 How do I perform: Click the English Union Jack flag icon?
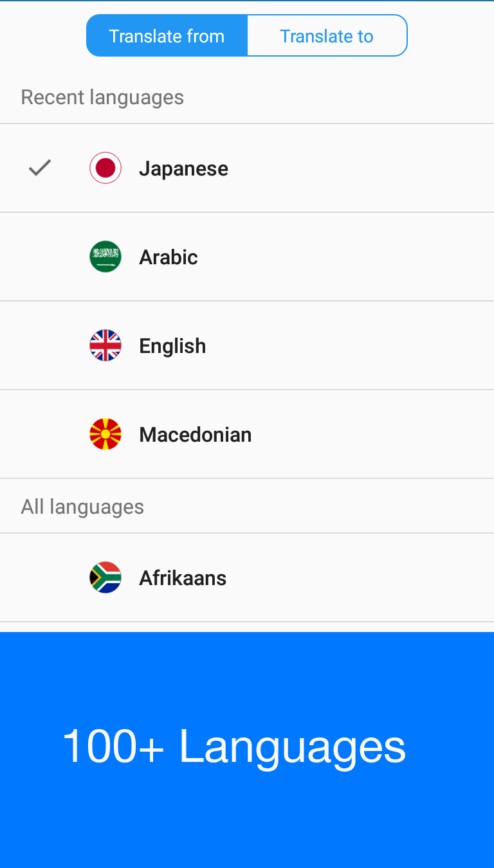105,345
